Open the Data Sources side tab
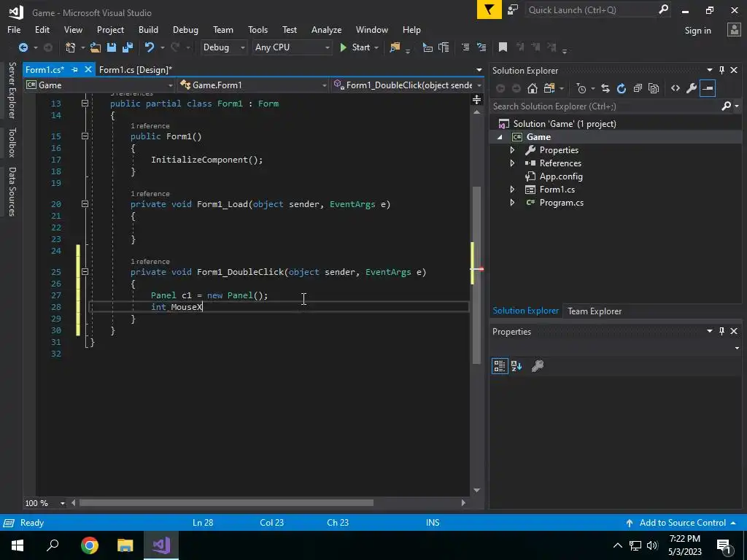This screenshot has height=560, width=747. tap(12, 192)
